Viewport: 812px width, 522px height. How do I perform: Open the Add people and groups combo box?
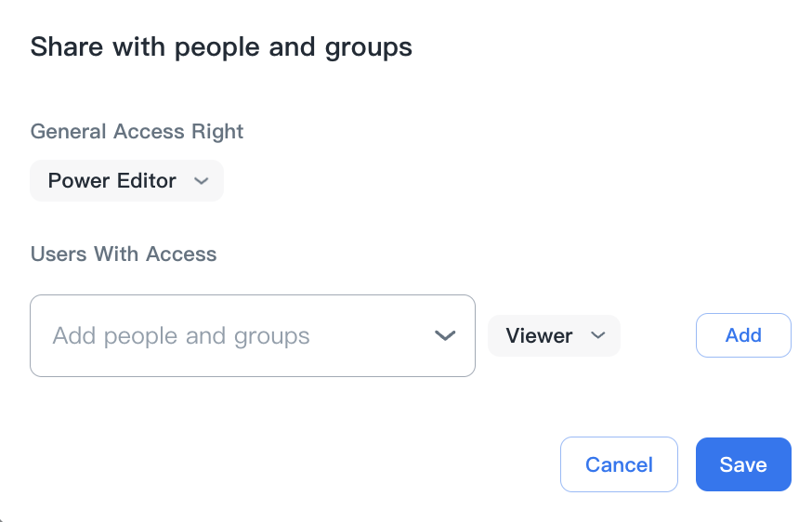click(x=252, y=336)
